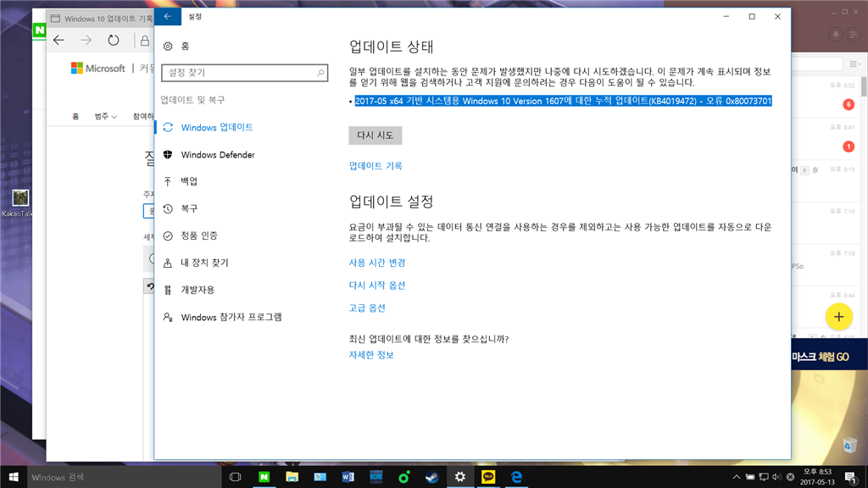
Task: Open 백업 backup section
Action: point(189,181)
